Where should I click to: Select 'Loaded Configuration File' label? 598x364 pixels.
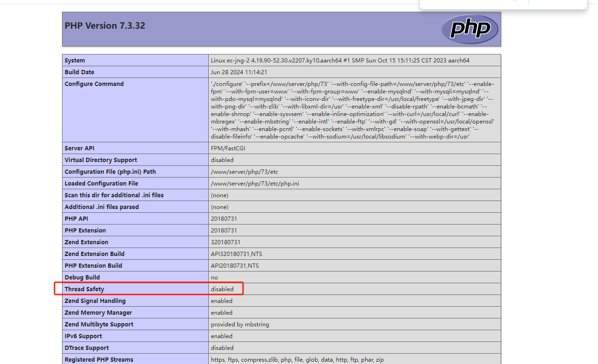[102, 184]
